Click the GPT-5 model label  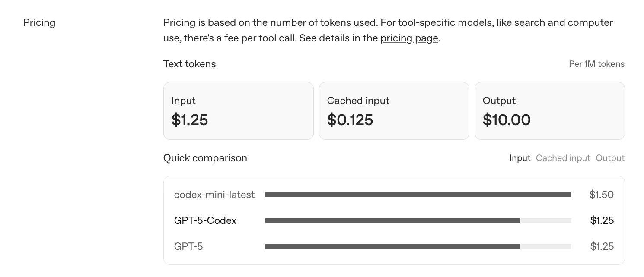point(188,246)
